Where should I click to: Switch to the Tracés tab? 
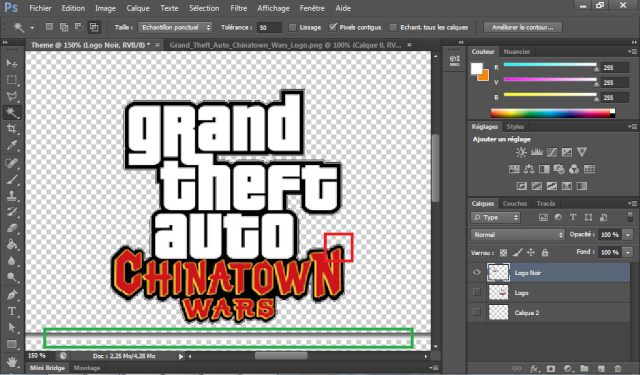tap(546, 203)
